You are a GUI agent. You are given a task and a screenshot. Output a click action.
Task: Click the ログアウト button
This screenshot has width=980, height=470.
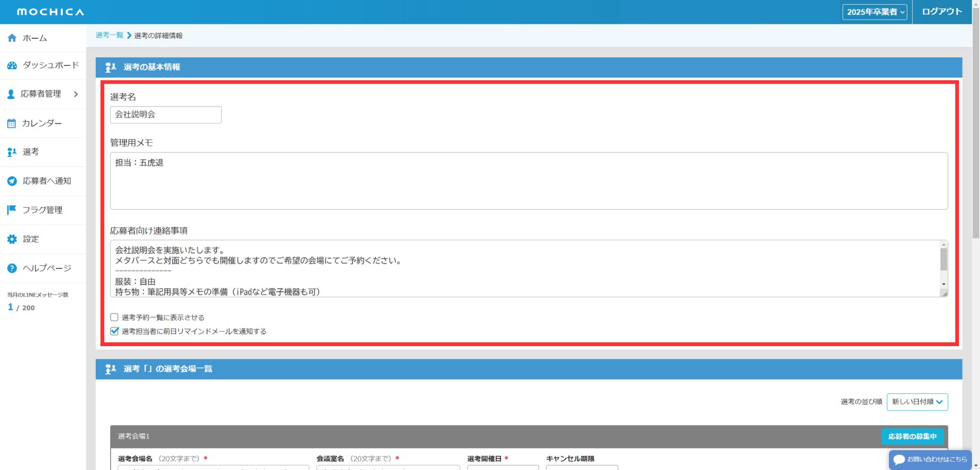941,12
